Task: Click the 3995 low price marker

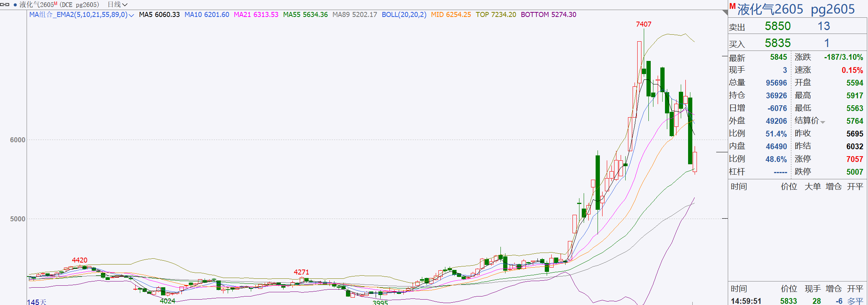Action: point(380,302)
